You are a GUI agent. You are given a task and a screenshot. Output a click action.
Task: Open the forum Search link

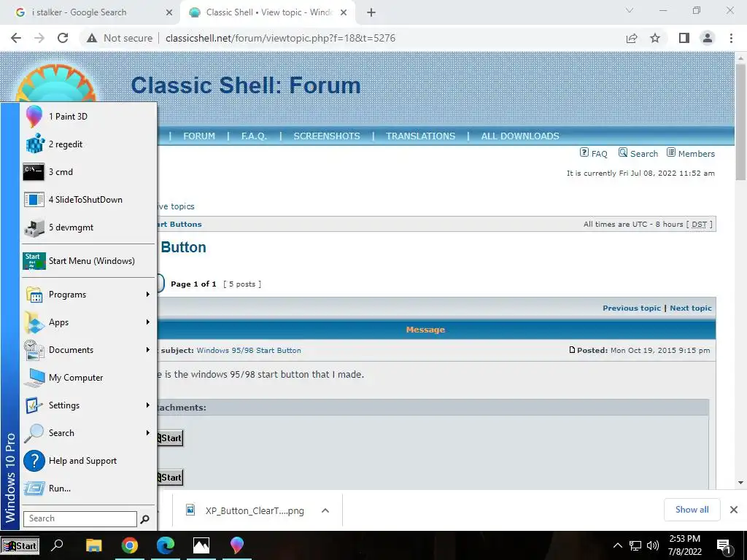pyautogui.click(x=638, y=153)
